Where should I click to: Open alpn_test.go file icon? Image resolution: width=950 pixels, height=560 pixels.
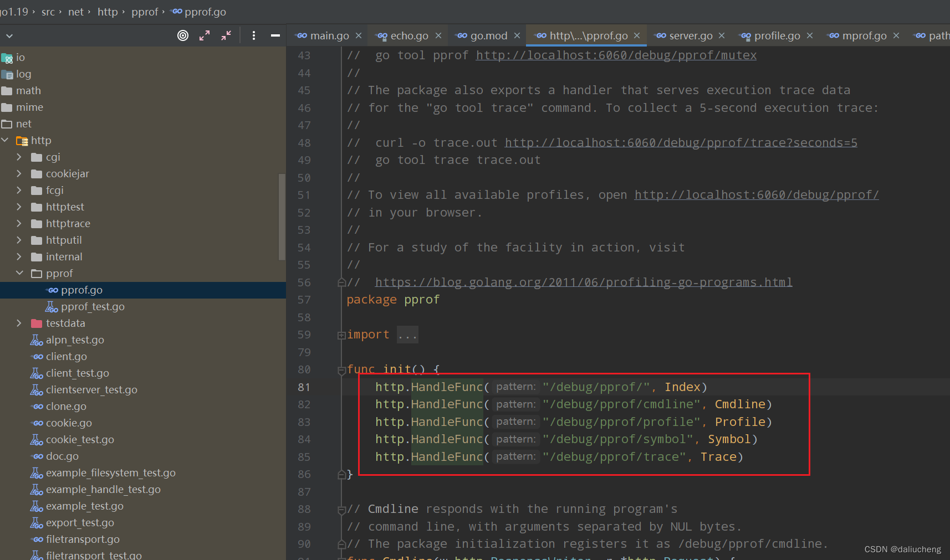tap(37, 340)
